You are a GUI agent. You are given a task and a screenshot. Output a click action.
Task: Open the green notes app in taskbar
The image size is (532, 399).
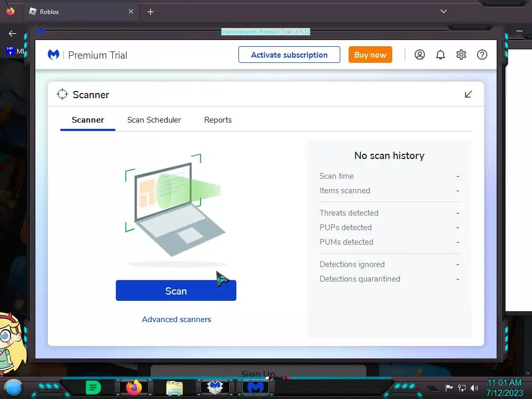coord(94,388)
